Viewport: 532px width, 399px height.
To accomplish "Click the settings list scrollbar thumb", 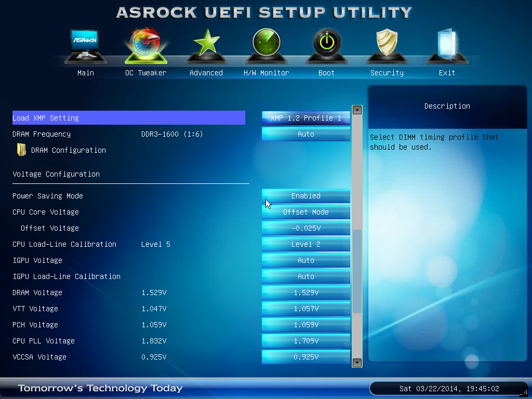I will pos(357,271).
